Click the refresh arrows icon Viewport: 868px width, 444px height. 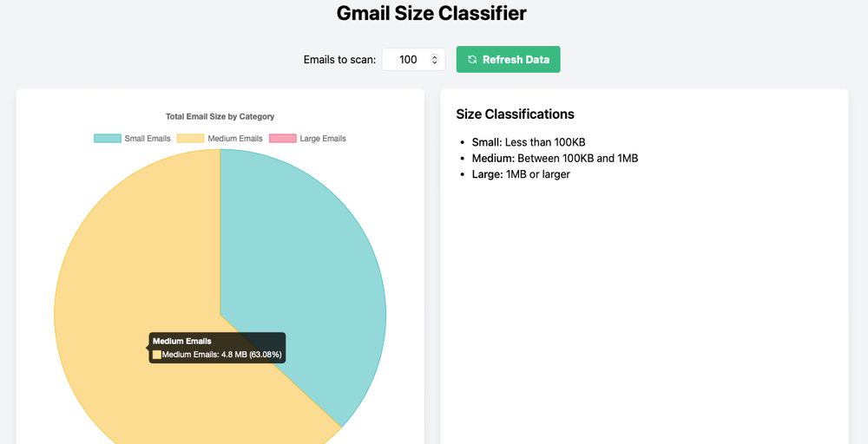[471, 59]
